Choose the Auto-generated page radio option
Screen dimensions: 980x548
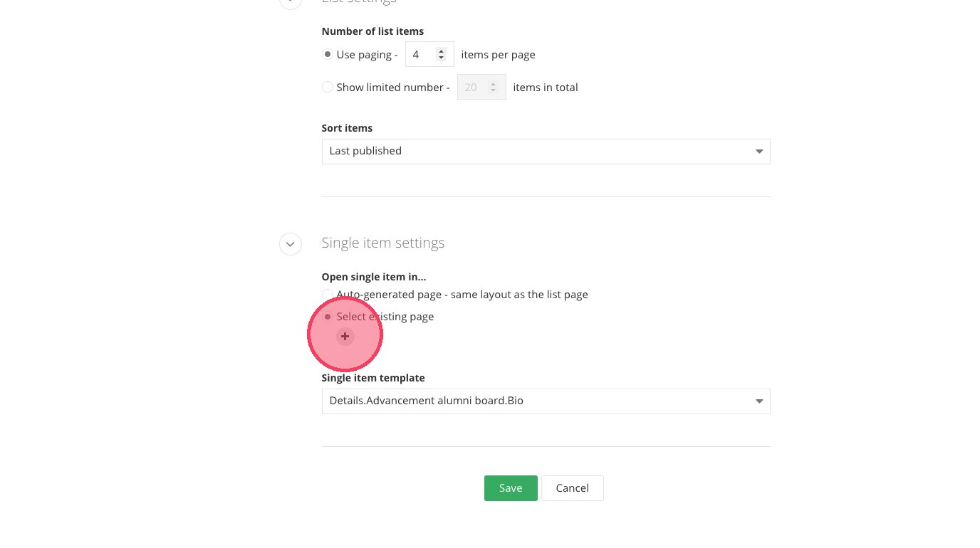(x=328, y=295)
